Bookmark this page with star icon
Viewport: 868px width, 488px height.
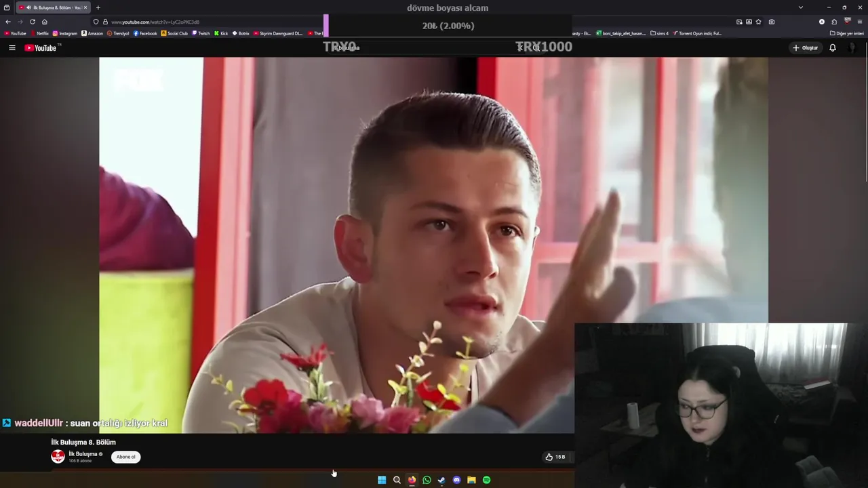[759, 22]
